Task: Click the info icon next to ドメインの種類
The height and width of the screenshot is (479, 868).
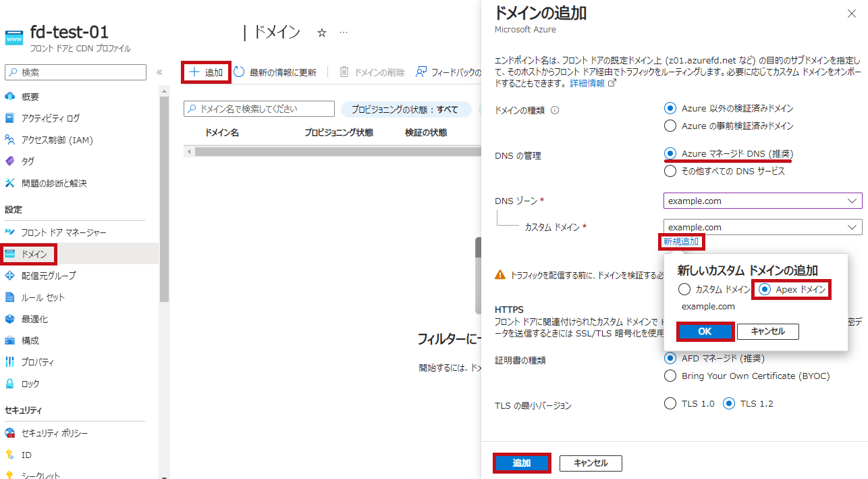Action: tap(555, 110)
